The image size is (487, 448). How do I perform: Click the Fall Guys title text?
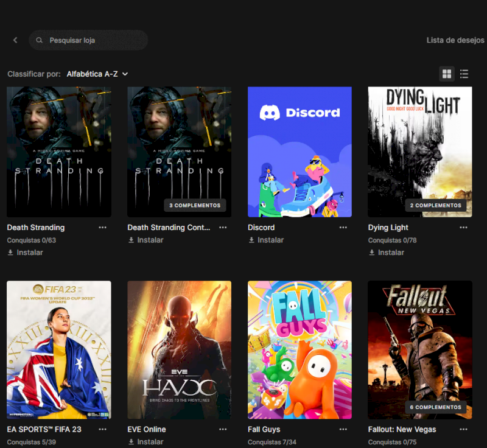[264, 429]
